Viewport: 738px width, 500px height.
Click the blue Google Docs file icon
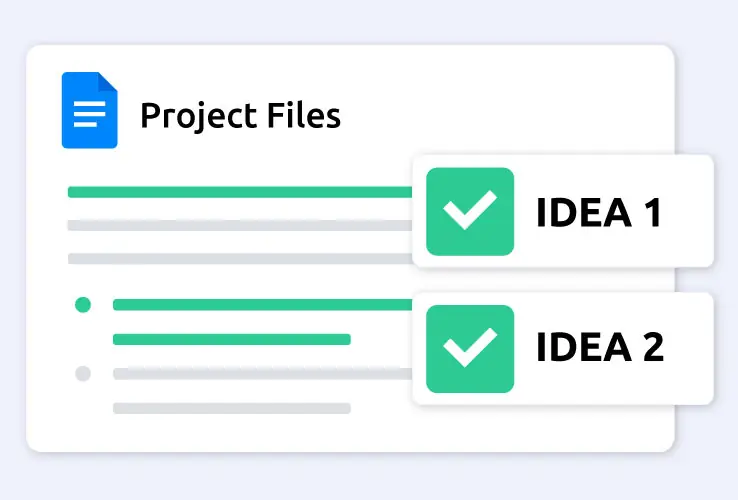[89, 110]
